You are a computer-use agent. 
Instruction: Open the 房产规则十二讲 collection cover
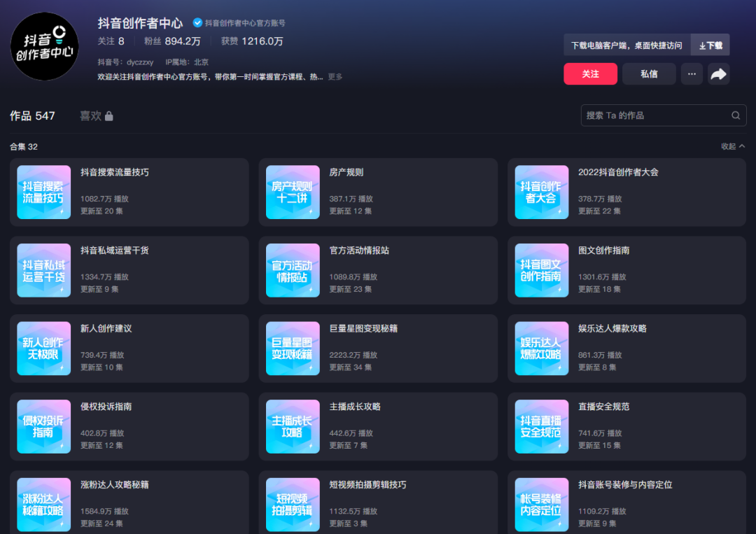(293, 192)
